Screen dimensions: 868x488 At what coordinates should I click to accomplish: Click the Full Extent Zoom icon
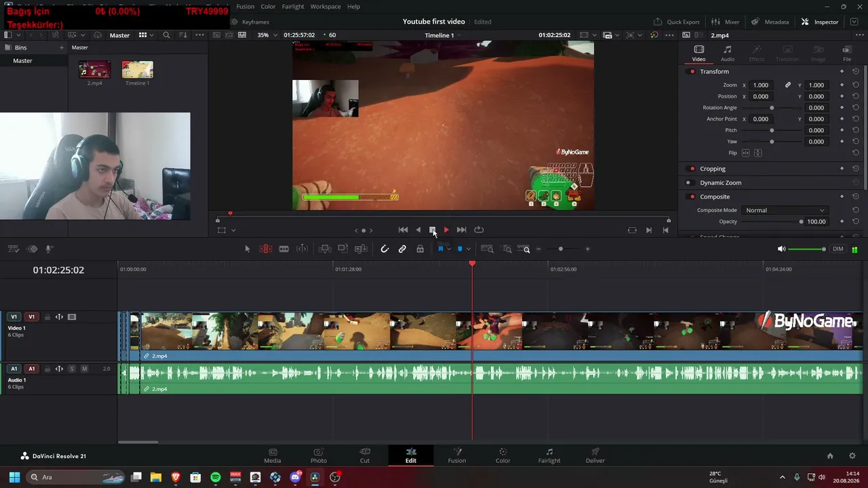(x=488, y=249)
